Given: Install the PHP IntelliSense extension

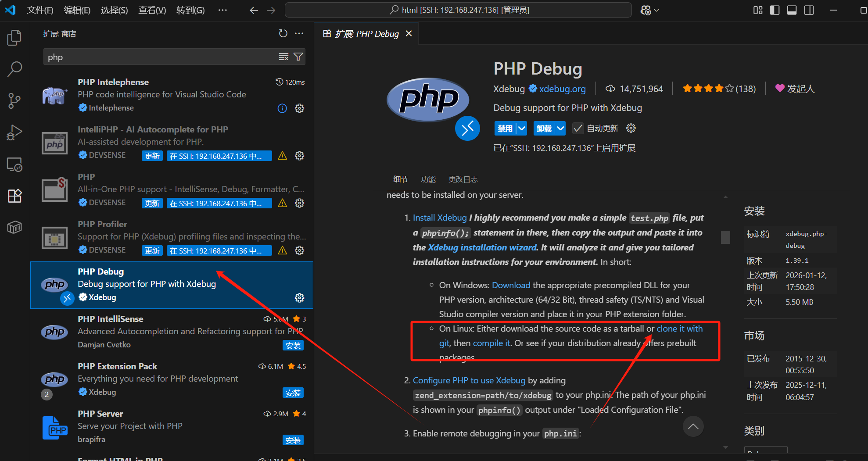Looking at the screenshot, I should click(x=293, y=346).
